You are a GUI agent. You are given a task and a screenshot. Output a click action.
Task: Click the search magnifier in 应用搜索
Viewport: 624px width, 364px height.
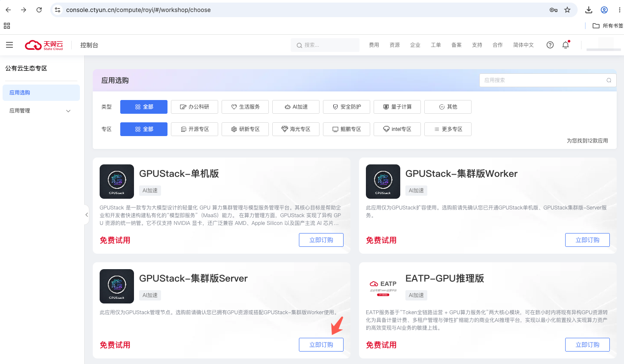609,80
